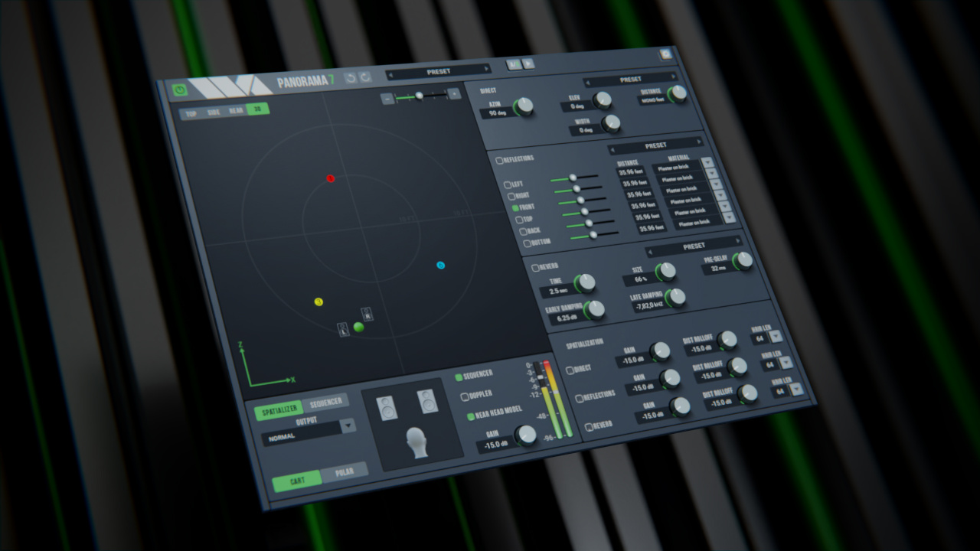The height and width of the screenshot is (551, 980).
Task: Click the redo arrow beside the undo icon
Action: [365, 78]
